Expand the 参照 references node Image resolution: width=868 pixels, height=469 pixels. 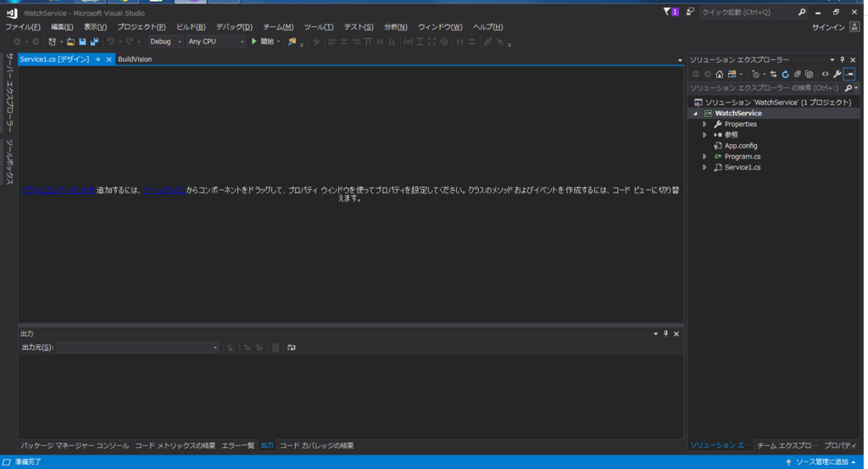tap(704, 135)
